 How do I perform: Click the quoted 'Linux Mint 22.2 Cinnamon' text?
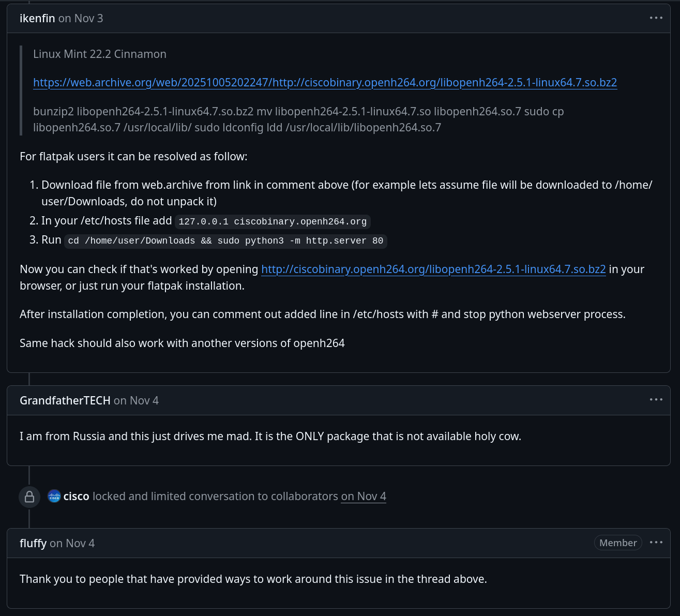point(100,54)
